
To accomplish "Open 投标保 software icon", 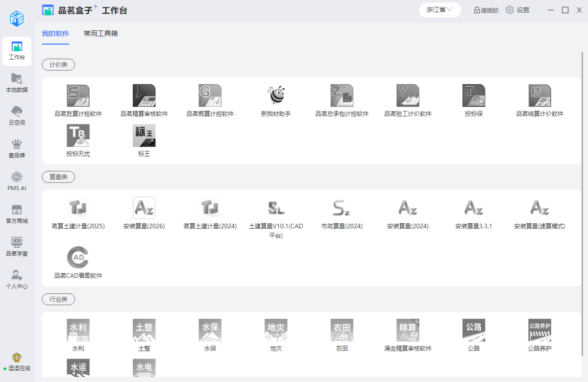I will coord(473,96).
